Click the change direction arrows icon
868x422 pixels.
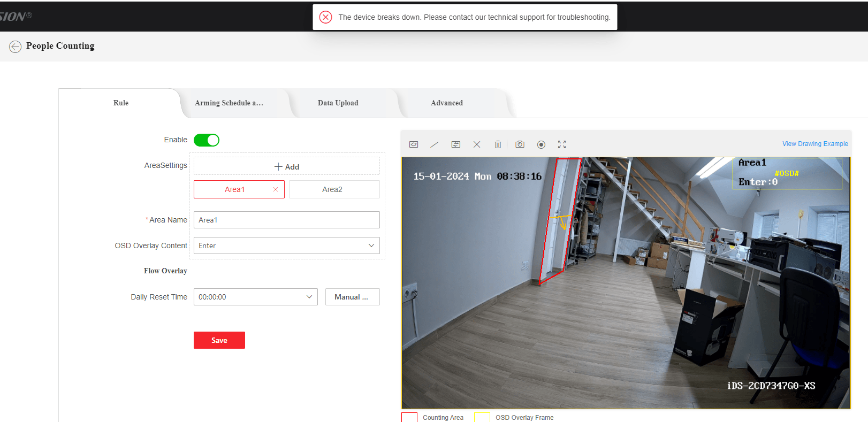456,144
